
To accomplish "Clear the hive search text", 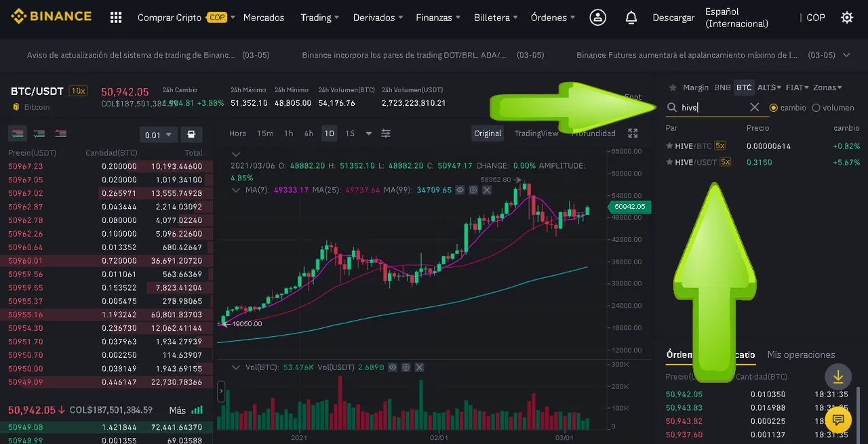I will 754,107.
